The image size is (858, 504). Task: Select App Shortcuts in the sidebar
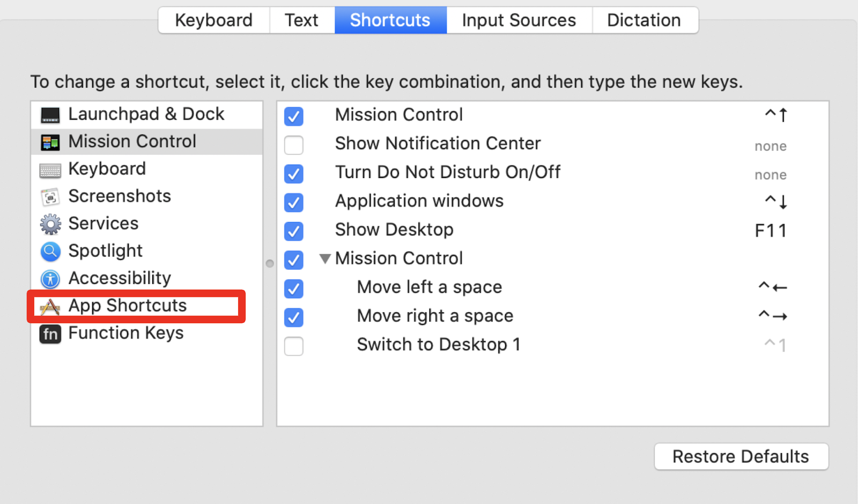click(x=128, y=306)
